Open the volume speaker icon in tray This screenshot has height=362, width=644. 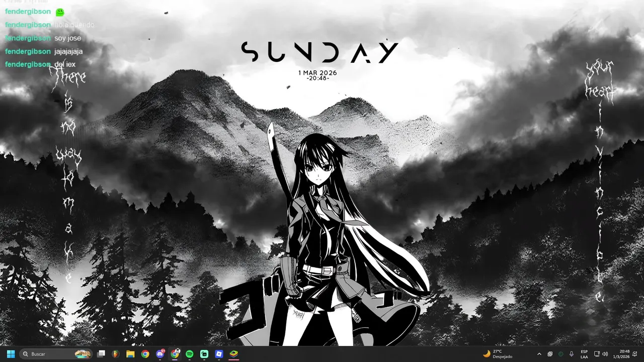(x=605, y=354)
